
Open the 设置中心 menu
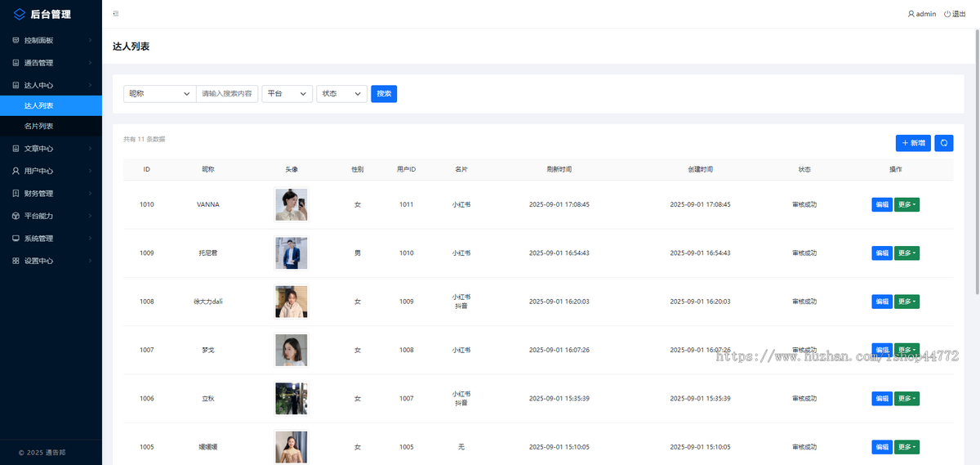pyautogui.click(x=51, y=261)
